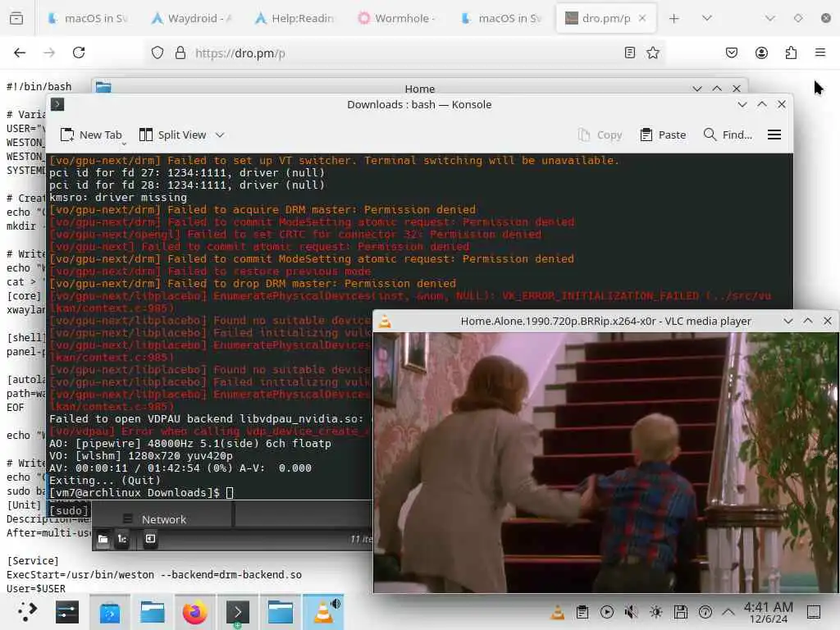Click the line 'kmsro: driver missing'
This screenshot has height=630, width=840.
118,198
